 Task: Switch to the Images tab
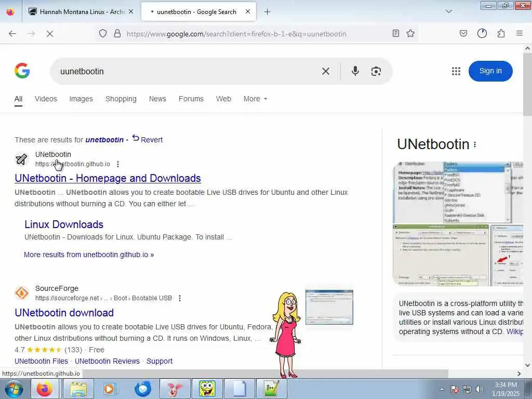[81, 99]
